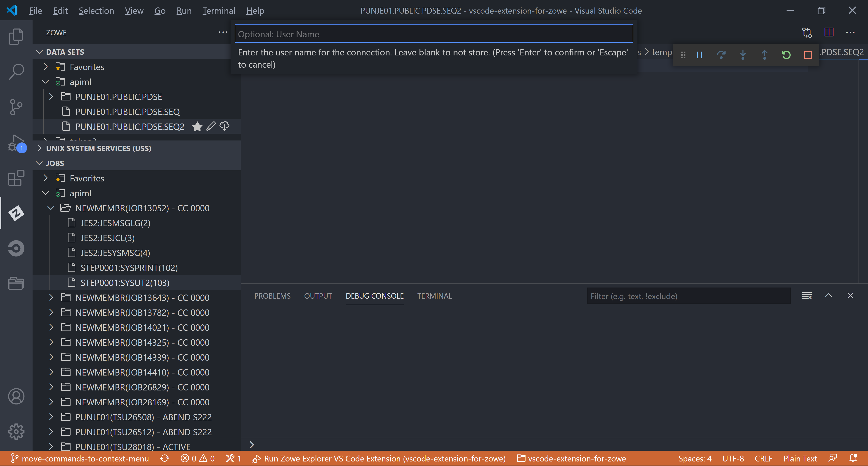Screen dimensions: 868x466
Task: Restart the debug session
Action: [x=786, y=55]
